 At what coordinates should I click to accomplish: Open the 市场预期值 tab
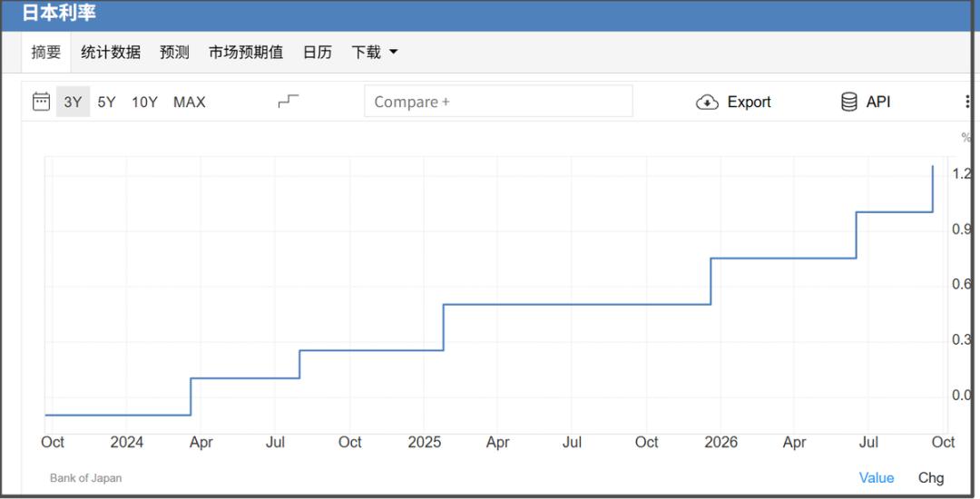tap(246, 52)
